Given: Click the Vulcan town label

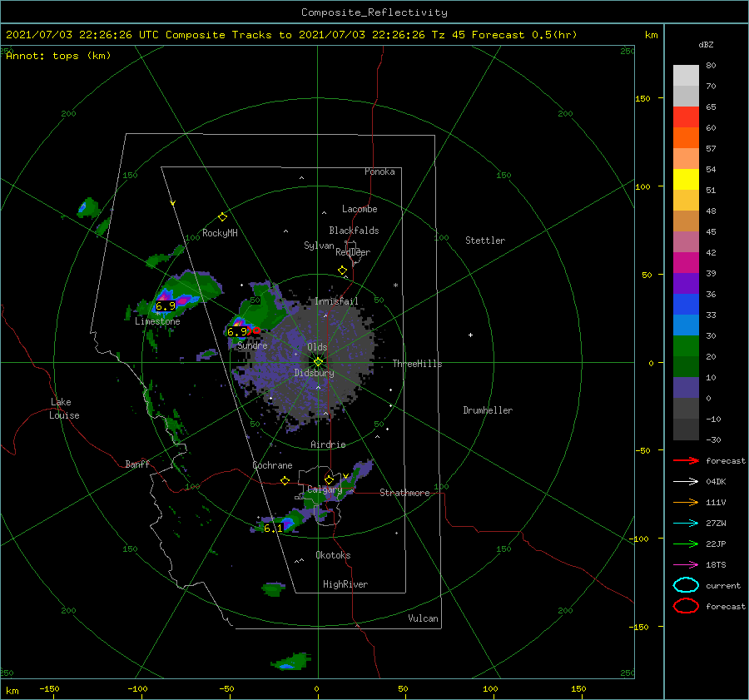Looking at the screenshot, I should (x=423, y=618).
